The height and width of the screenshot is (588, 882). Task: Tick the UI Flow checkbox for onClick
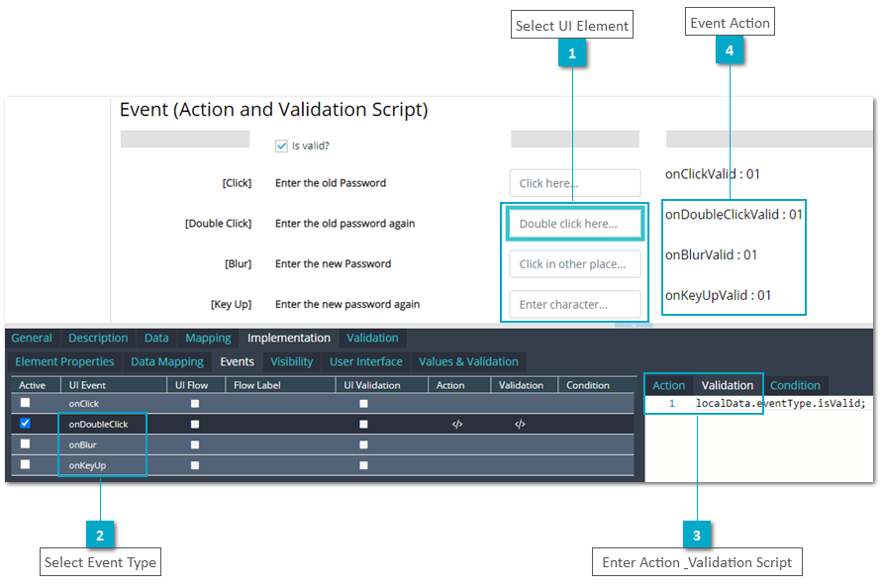(195, 404)
